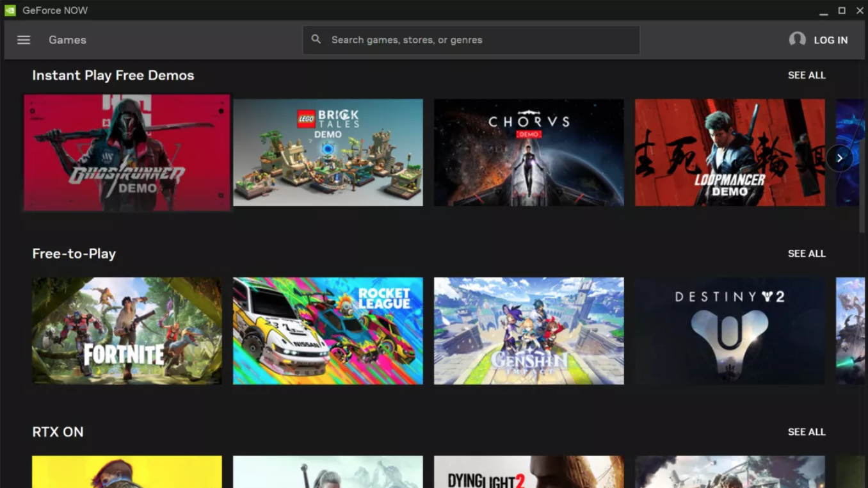
Task: Click the right arrow to scroll Instant Play demos
Action: (839, 158)
